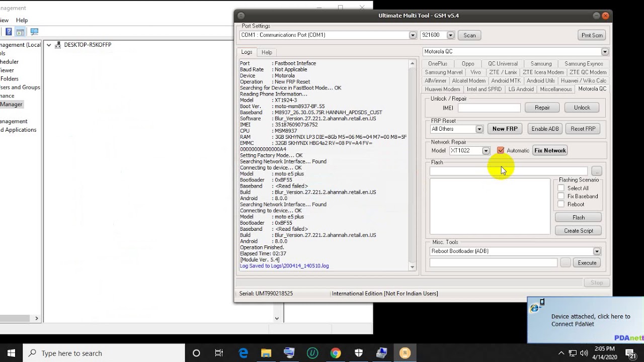
Task: Open the Samsung Exynos tab
Action: point(584,64)
